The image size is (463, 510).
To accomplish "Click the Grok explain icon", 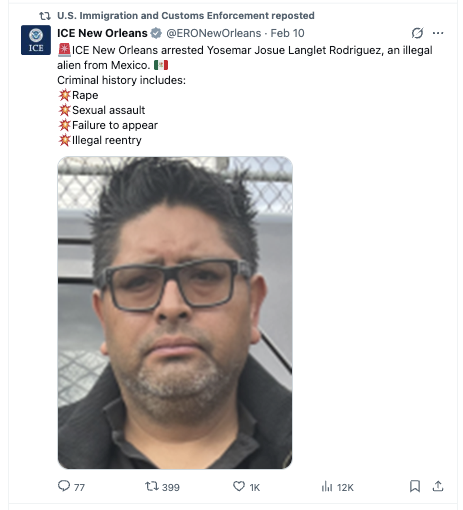I will point(417,33).
